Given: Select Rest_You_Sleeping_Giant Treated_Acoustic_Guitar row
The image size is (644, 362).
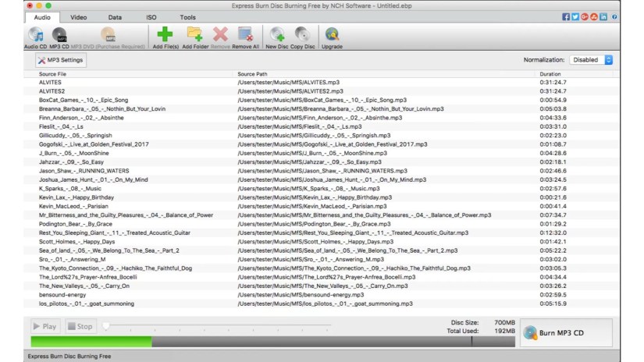Looking at the screenshot, I should coord(322,232).
